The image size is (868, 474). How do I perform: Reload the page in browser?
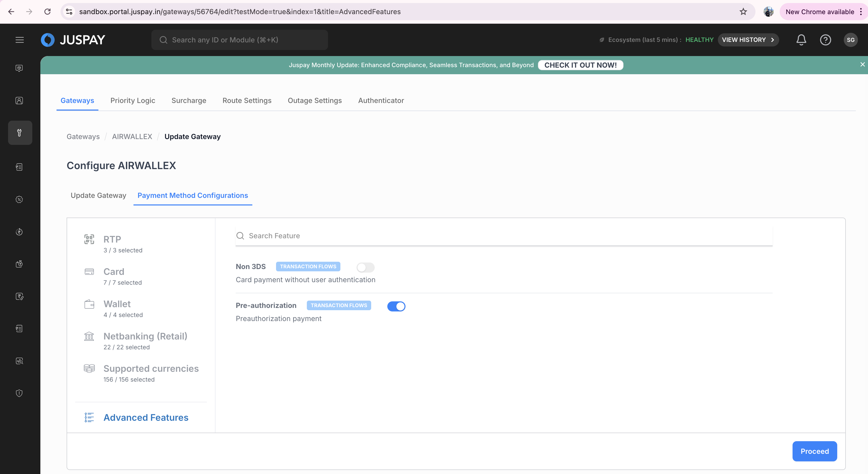pos(47,12)
